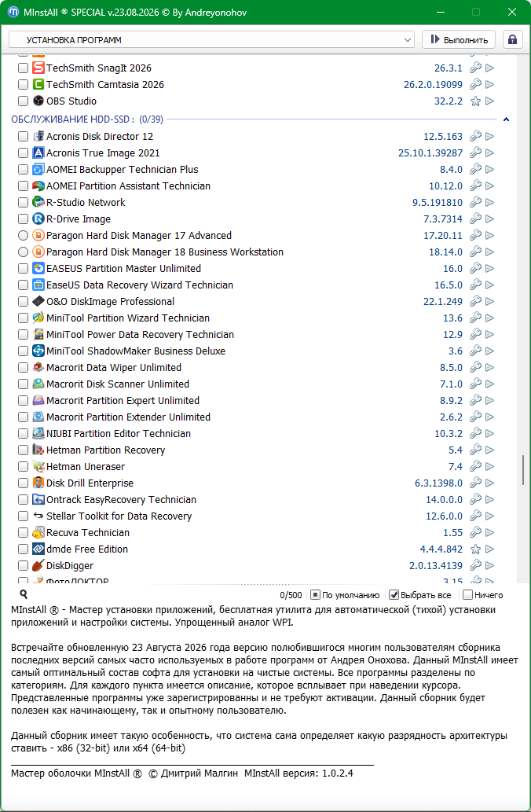Select Paragon Hard Disk Manager 17 radio button

click(x=23, y=236)
